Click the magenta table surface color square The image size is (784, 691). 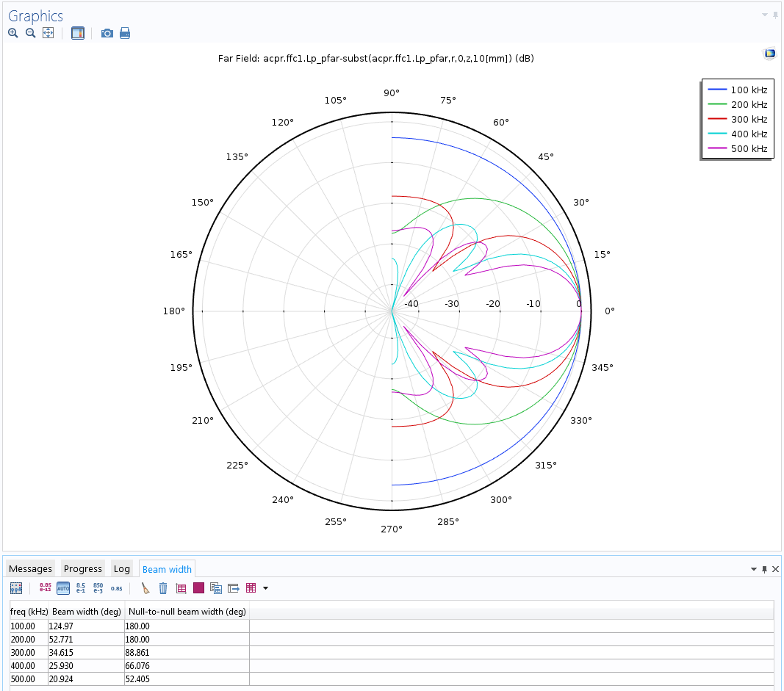(198, 588)
